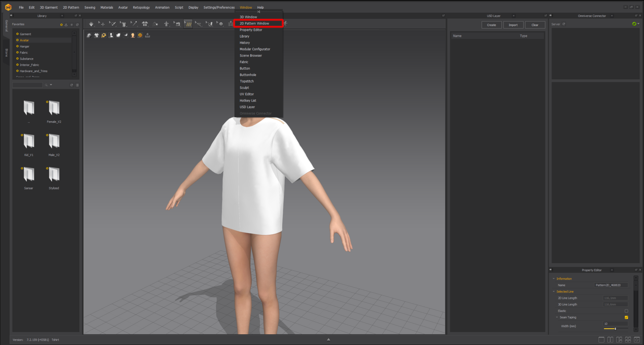Viewport: 644px width, 345px height.
Task: Choose 2D Pattern Window from the Window menu
Action: tap(254, 23)
